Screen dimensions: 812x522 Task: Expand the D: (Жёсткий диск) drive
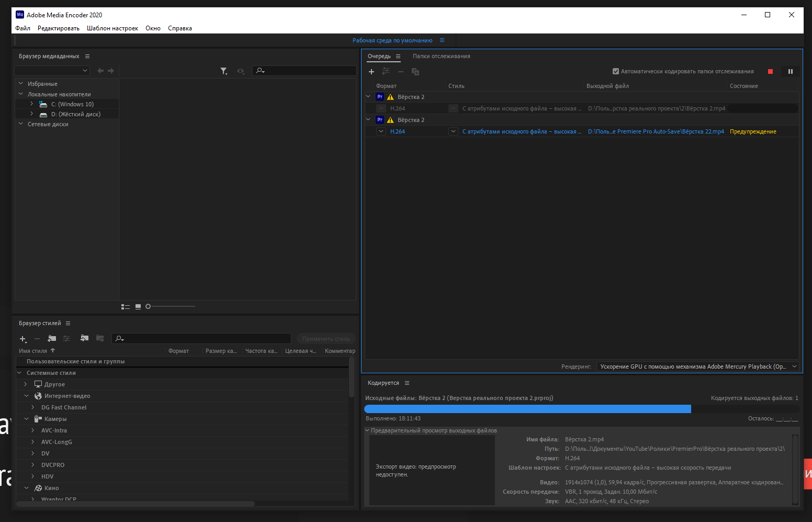tap(31, 114)
